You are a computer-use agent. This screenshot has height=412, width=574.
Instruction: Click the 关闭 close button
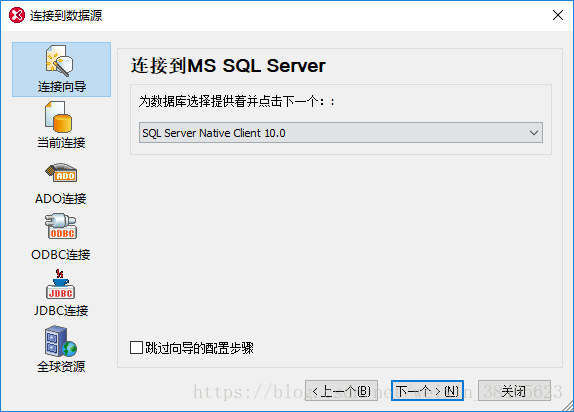click(x=514, y=391)
